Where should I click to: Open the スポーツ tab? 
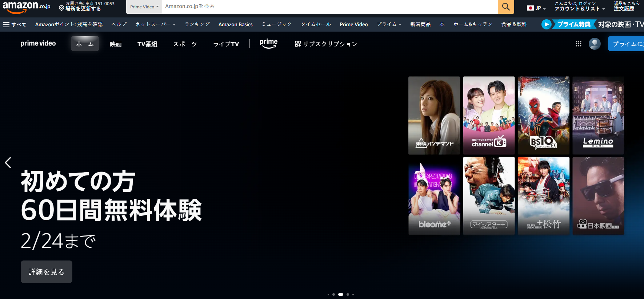coord(185,44)
